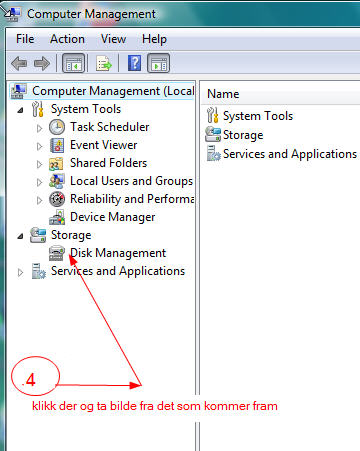Screen dimensions: 360x451
Task: Click the Reliability and Performance icon
Action: click(57, 199)
